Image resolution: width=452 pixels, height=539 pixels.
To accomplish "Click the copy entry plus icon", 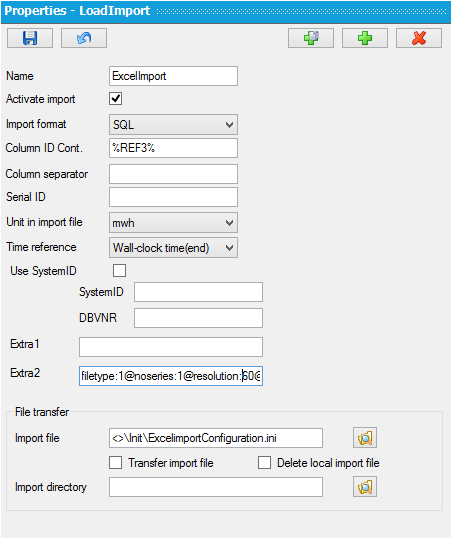I will tap(311, 38).
